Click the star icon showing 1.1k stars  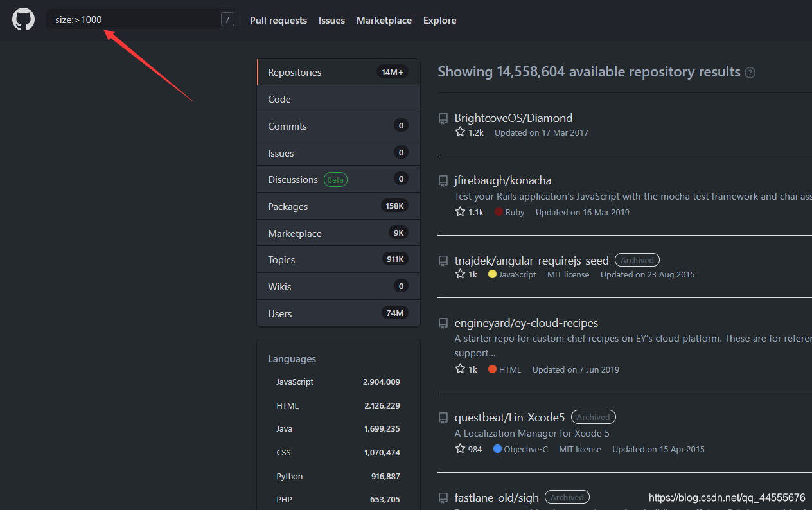pos(460,211)
